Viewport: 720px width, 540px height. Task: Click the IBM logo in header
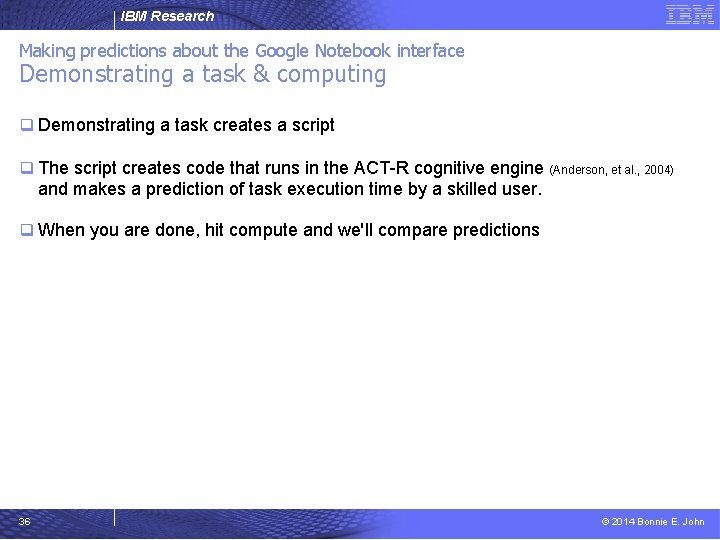(690, 14)
